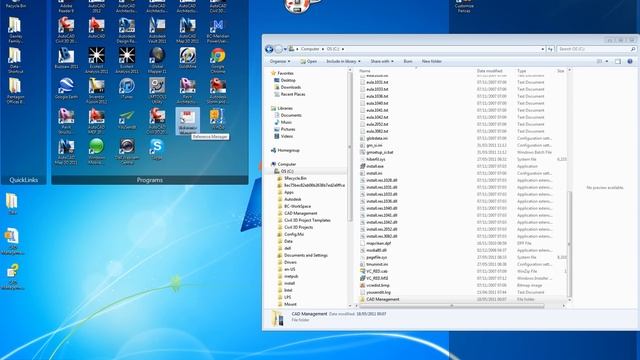
Task: Open Explorer help question-mark icon
Action: point(630,61)
